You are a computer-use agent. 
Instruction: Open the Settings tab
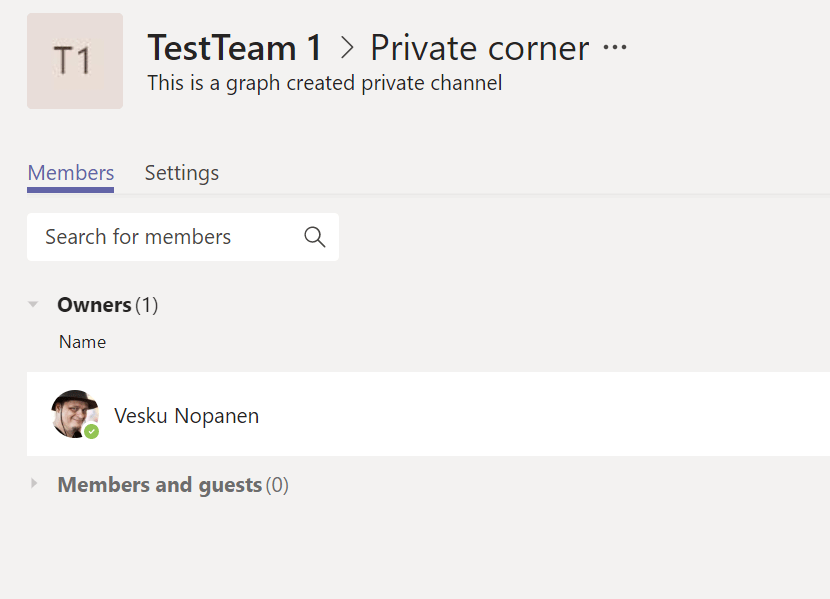click(182, 173)
